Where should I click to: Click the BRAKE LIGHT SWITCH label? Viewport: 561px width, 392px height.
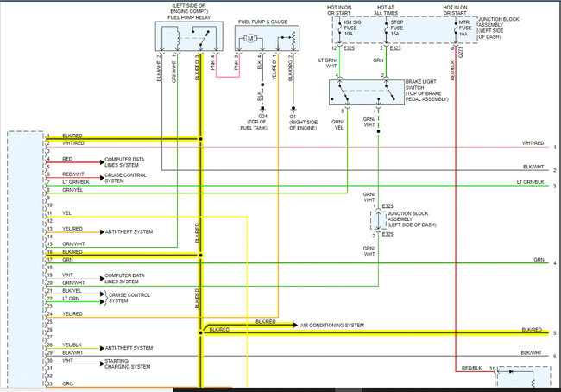421,85
